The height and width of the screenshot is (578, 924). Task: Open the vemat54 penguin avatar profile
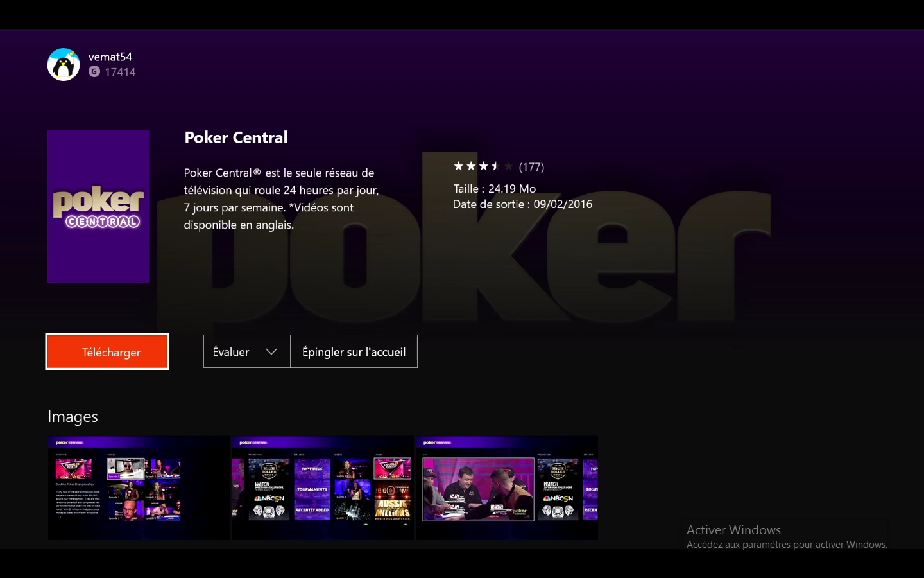click(x=64, y=64)
